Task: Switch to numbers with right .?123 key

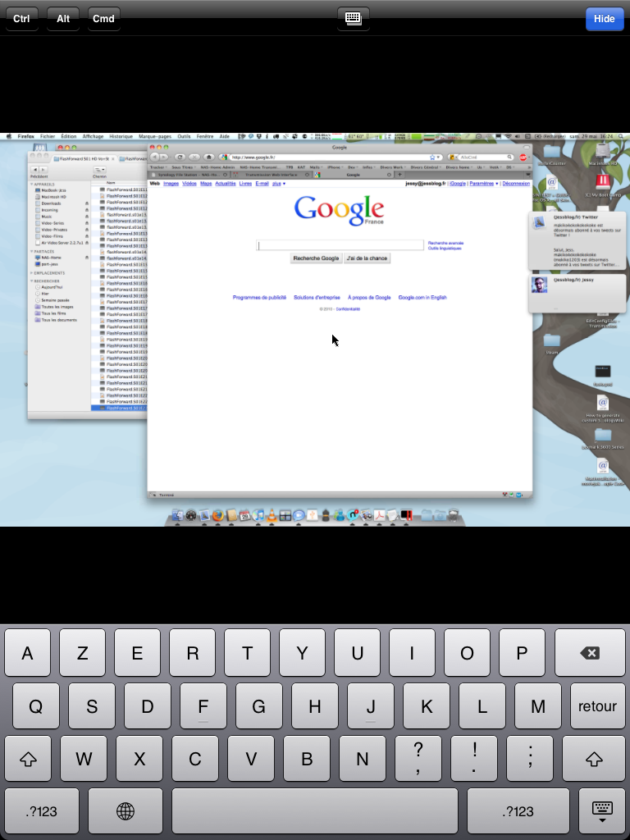Action: point(518,811)
